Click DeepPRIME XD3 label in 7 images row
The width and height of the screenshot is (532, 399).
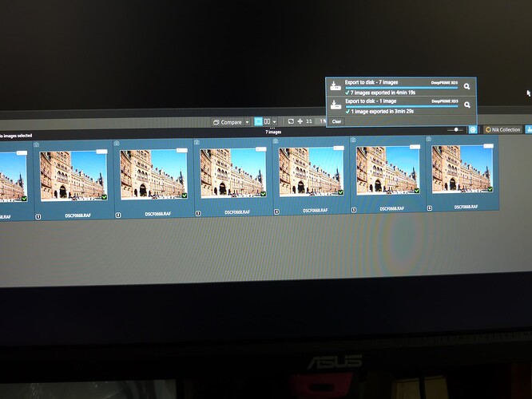(x=444, y=83)
